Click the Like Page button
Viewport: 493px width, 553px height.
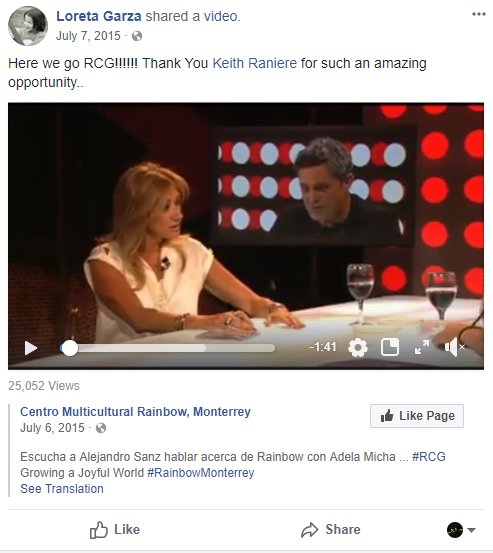[x=417, y=416]
